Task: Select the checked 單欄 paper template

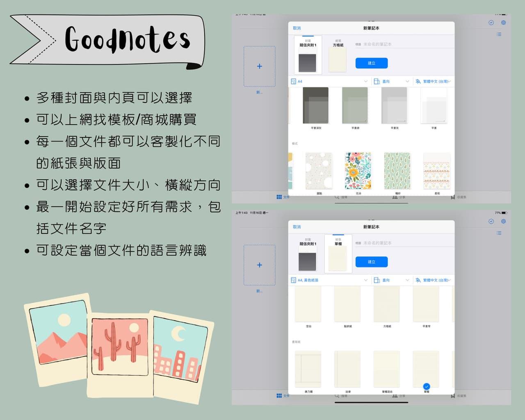Action: (426, 369)
